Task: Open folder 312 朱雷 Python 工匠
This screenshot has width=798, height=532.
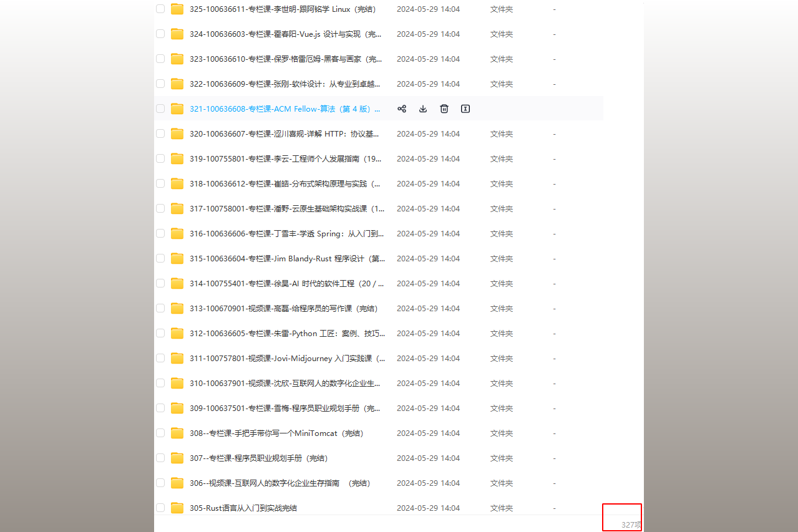Action: pyautogui.click(x=288, y=333)
